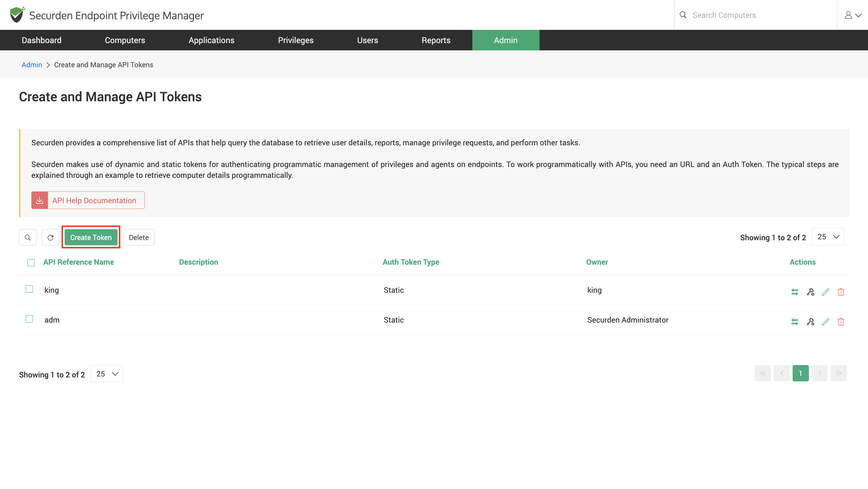The image size is (868, 489).
Task: Click the refresh list icon
Action: coord(51,238)
